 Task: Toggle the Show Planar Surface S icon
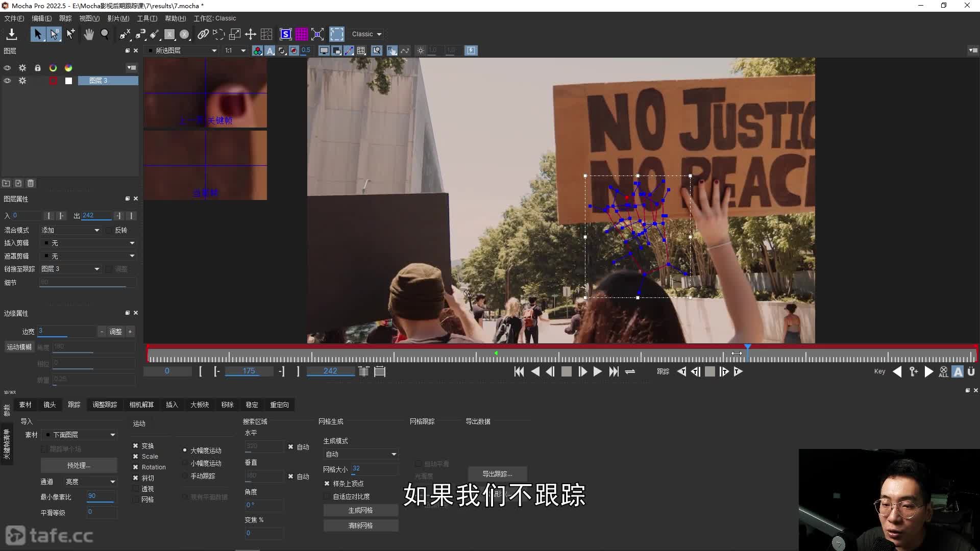click(x=286, y=34)
